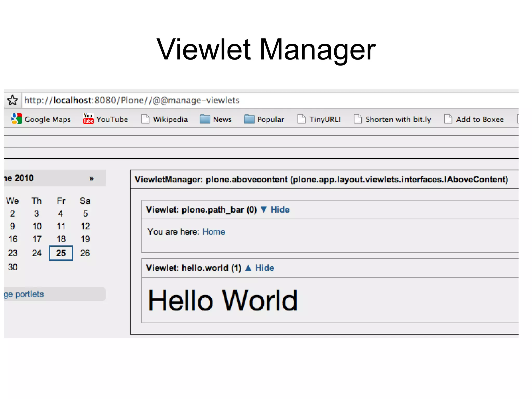
Task: Click the Wikipedia bookmark page icon
Action: tap(145, 119)
